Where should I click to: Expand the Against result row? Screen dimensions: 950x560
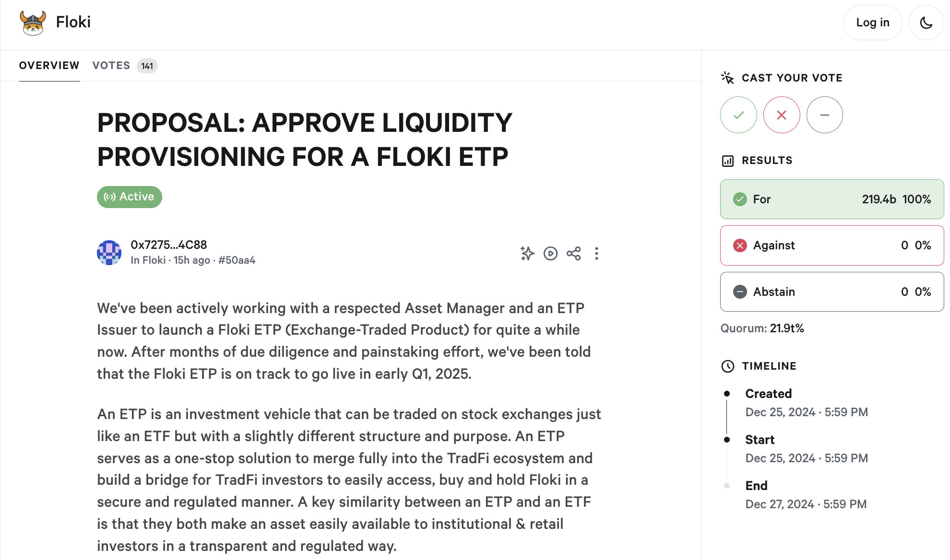pyautogui.click(x=832, y=245)
